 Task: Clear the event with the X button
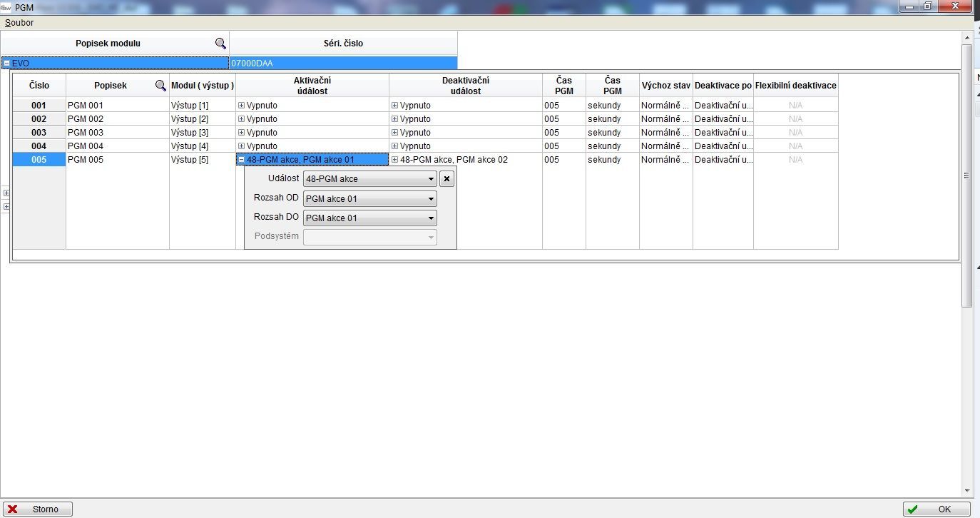pyautogui.click(x=446, y=179)
